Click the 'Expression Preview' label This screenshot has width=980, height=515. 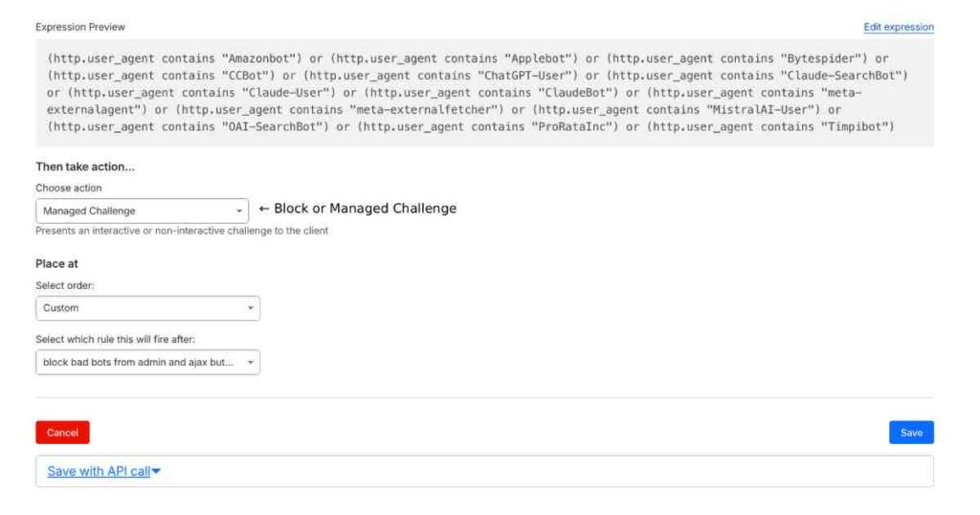tap(80, 27)
